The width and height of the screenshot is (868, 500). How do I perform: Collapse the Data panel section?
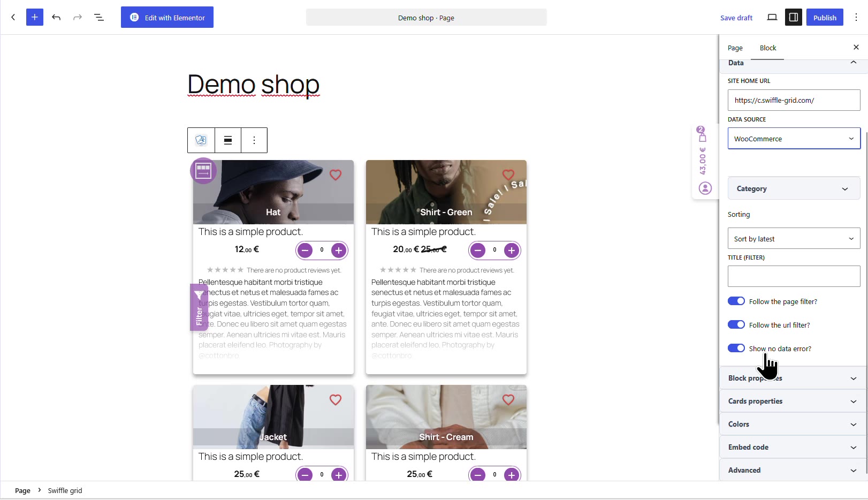coord(793,64)
